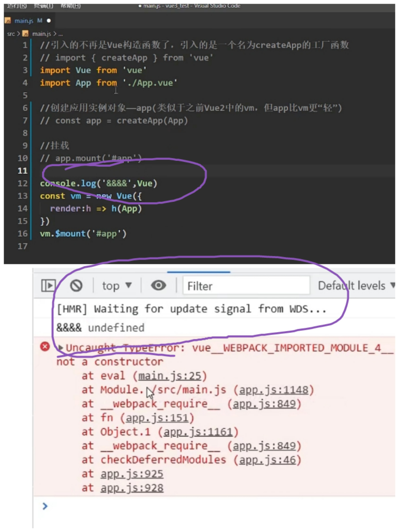The height and width of the screenshot is (532, 399).
Task: Open app.js:1148 source link
Action: (x=274, y=390)
